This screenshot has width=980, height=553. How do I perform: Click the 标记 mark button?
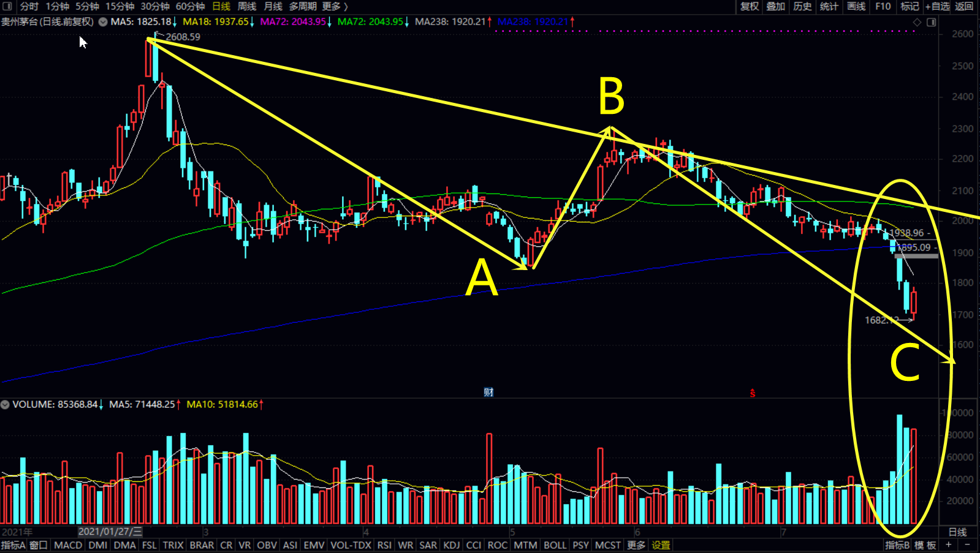[x=910, y=6]
